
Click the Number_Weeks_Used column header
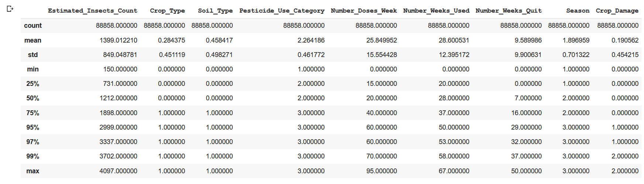tap(436, 11)
